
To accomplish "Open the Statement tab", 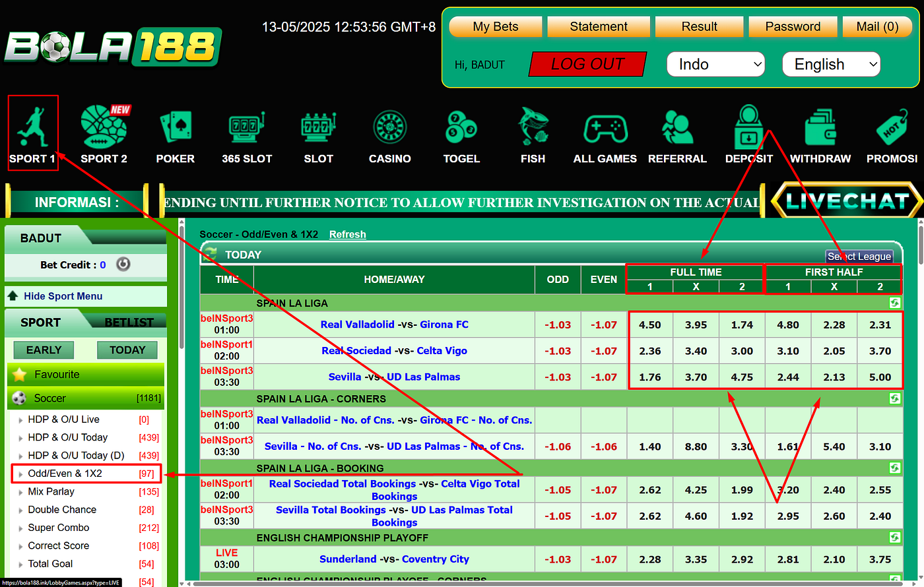I will pyautogui.click(x=599, y=26).
